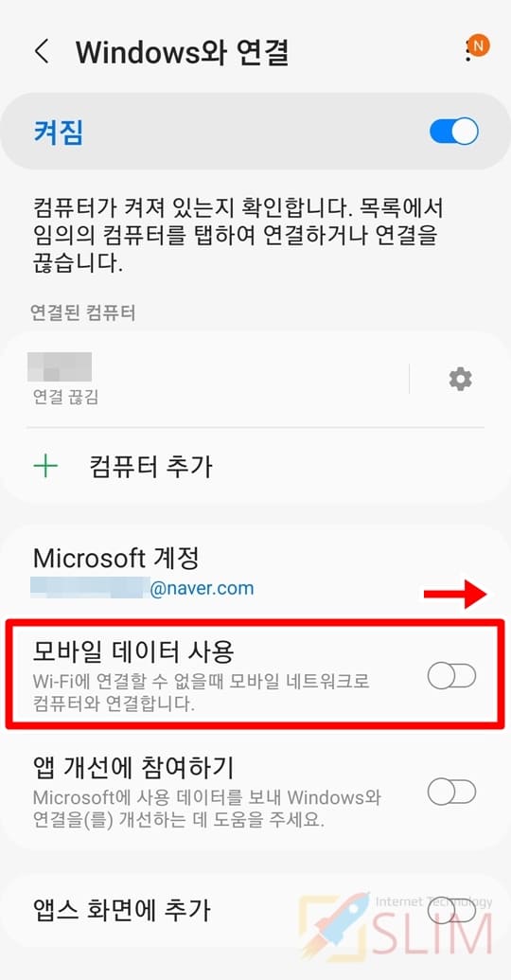Tap the Wi-Fi mobile network description text
Image resolution: width=511 pixels, height=980 pixels.
(x=201, y=692)
